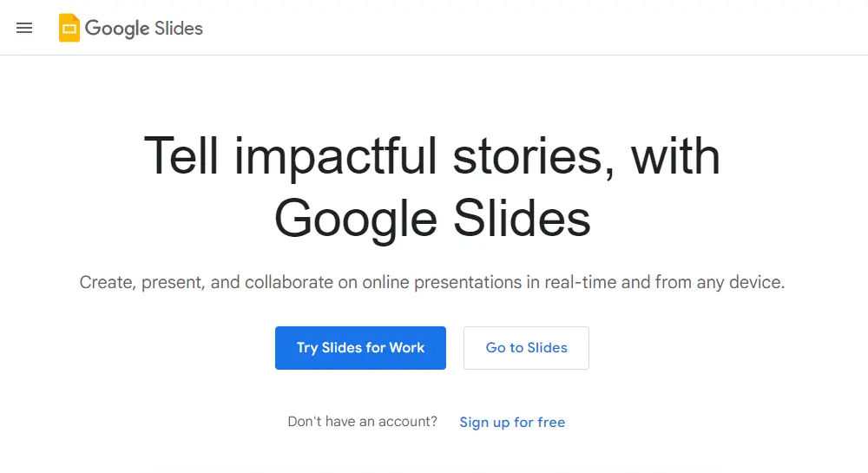Follow the Sign up for free link

click(x=512, y=423)
